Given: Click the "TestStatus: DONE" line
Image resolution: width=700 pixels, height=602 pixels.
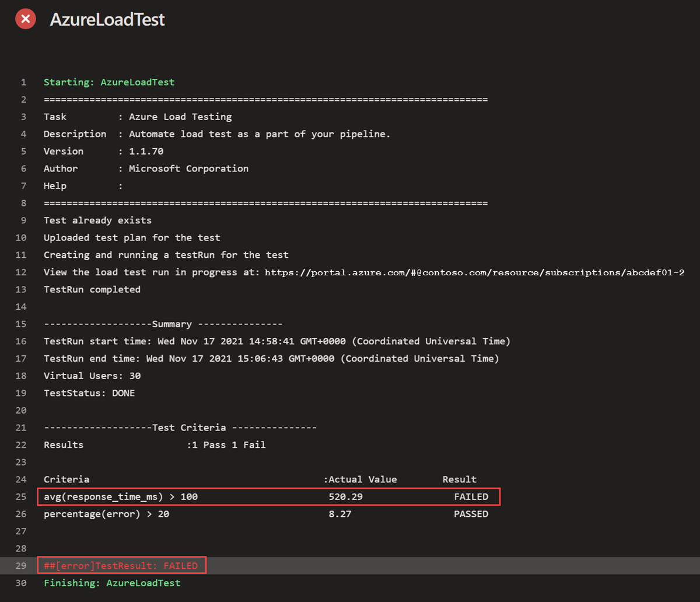Looking at the screenshot, I should pyautogui.click(x=89, y=393).
